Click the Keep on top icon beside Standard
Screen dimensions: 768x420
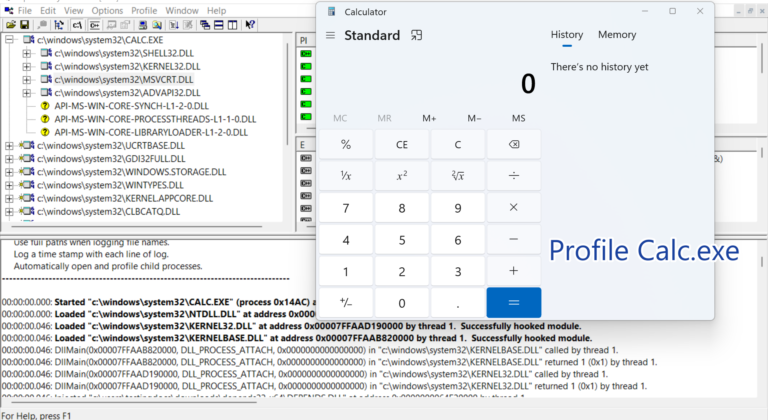pyautogui.click(x=417, y=36)
